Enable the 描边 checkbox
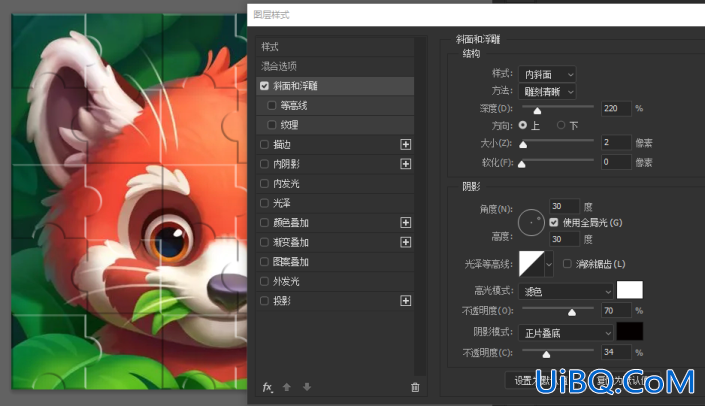 (x=264, y=144)
